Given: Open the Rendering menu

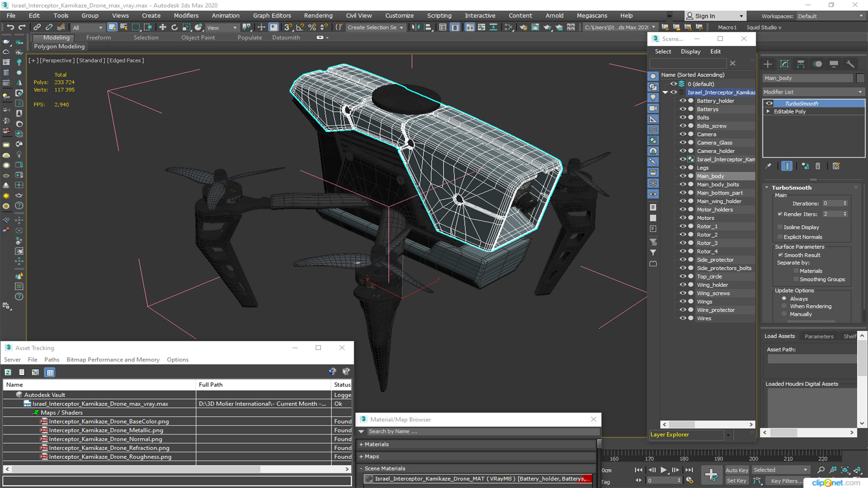Looking at the screenshot, I should (x=318, y=15).
